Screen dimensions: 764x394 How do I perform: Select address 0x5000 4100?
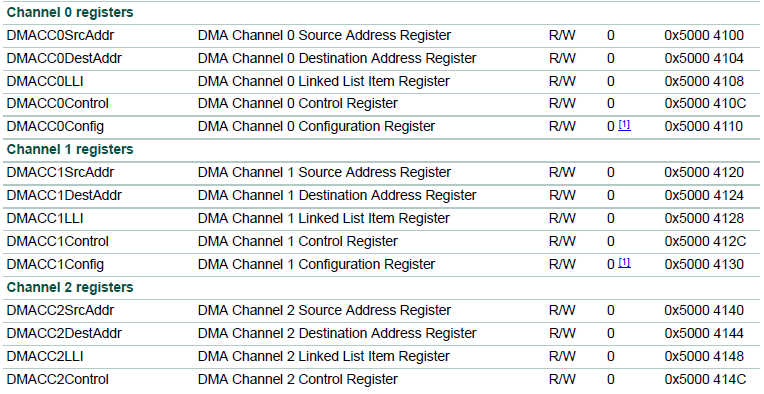click(x=704, y=36)
